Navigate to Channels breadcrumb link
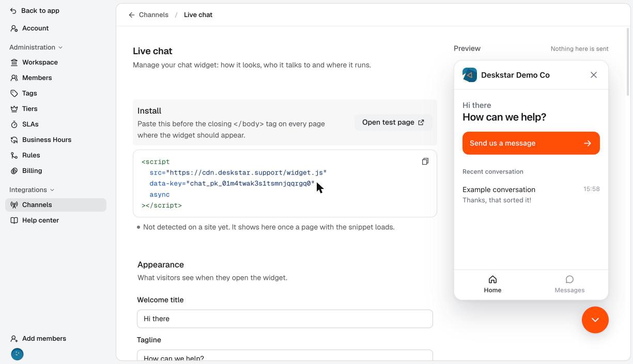Screen dimensions: 633x364 [153, 15]
